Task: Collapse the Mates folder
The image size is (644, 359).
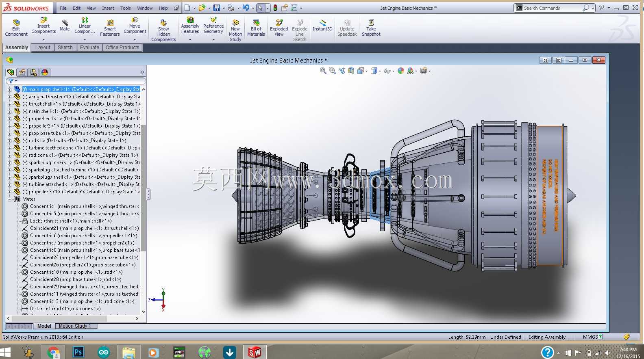Action: pyautogui.click(x=9, y=199)
